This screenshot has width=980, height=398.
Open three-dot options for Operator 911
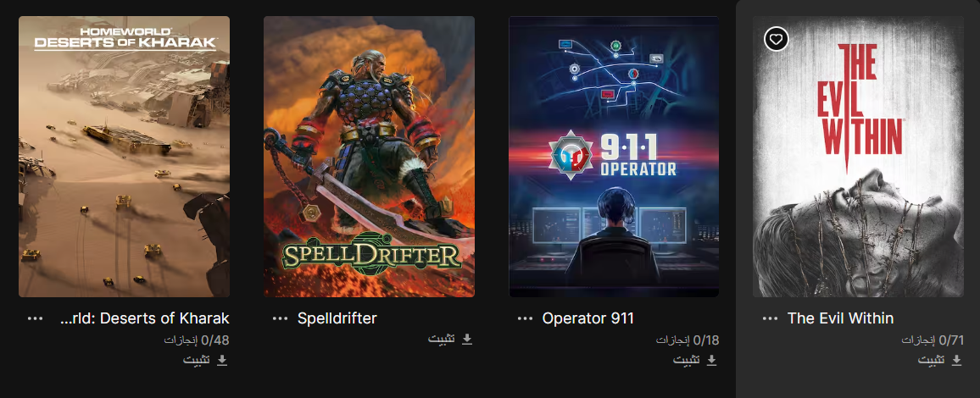pyautogui.click(x=525, y=318)
